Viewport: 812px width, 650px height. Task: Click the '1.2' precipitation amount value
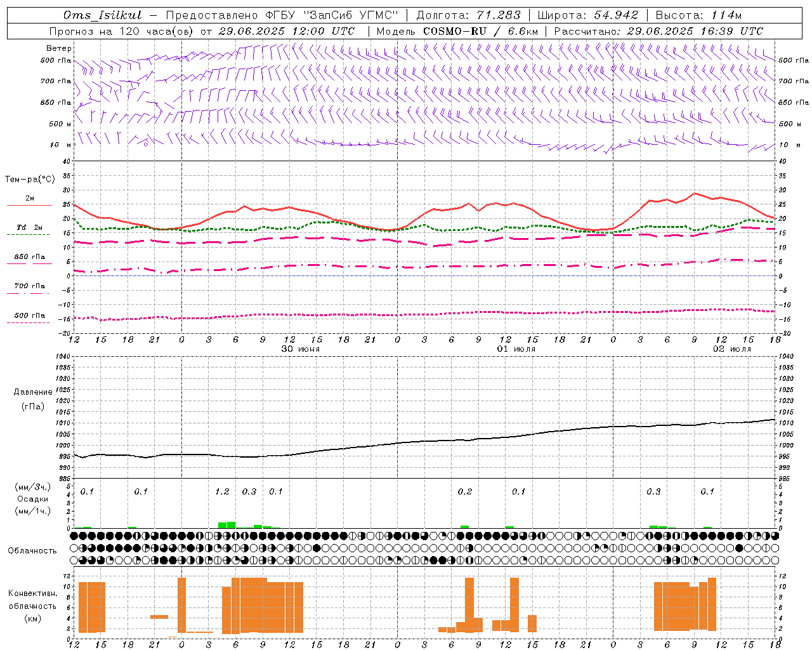(222, 491)
